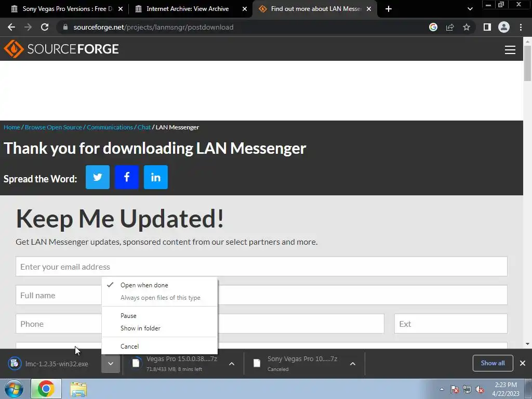View site security lock info

(65, 27)
